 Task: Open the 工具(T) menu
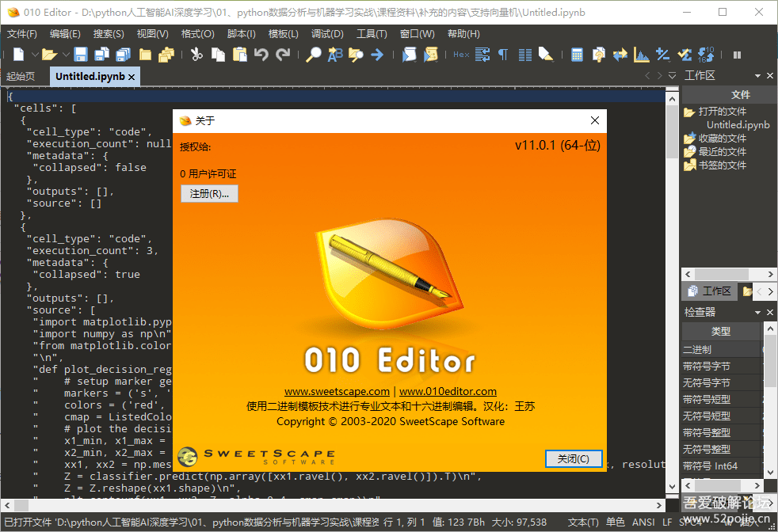point(372,34)
